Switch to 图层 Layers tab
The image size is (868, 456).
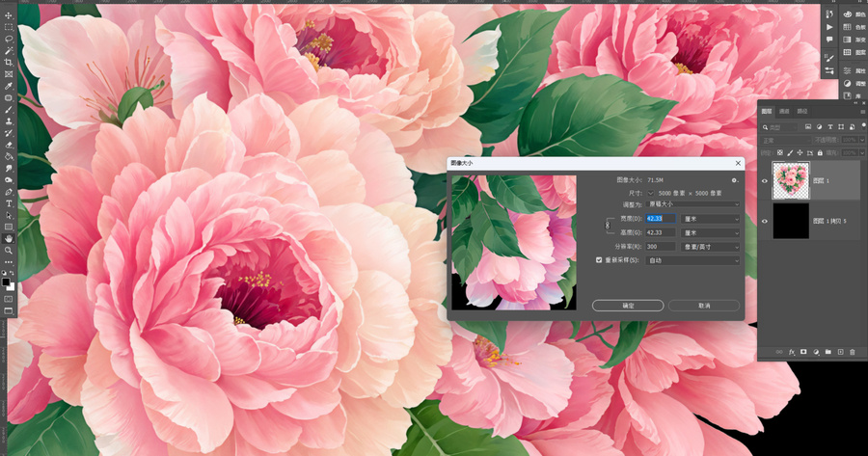tap(767, 111)
